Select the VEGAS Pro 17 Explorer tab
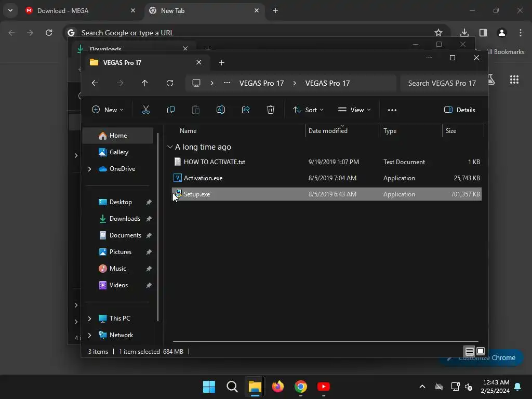Viewport: 532px width, 399px height. (x=146, y=63)
